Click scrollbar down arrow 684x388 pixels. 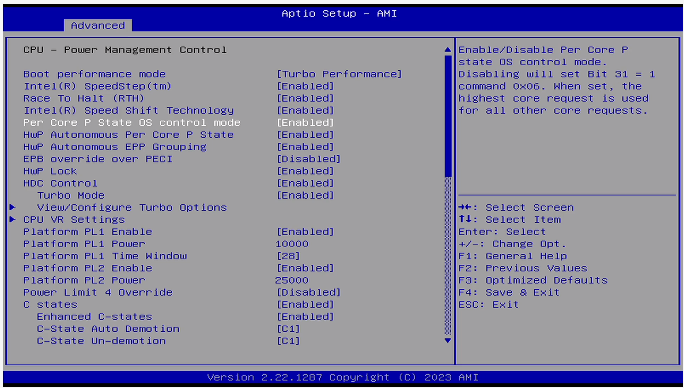tap(448, 340)
